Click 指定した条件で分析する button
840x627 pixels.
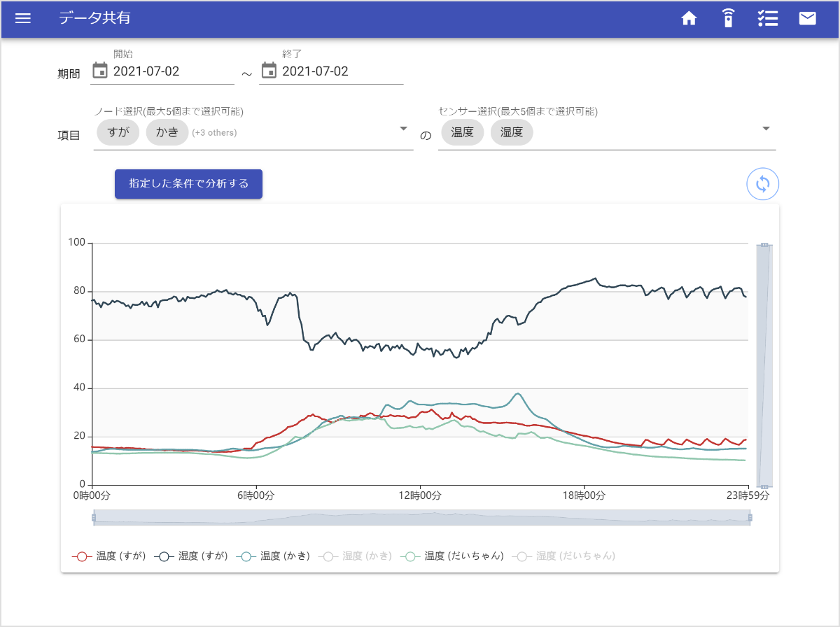point(188,184)
